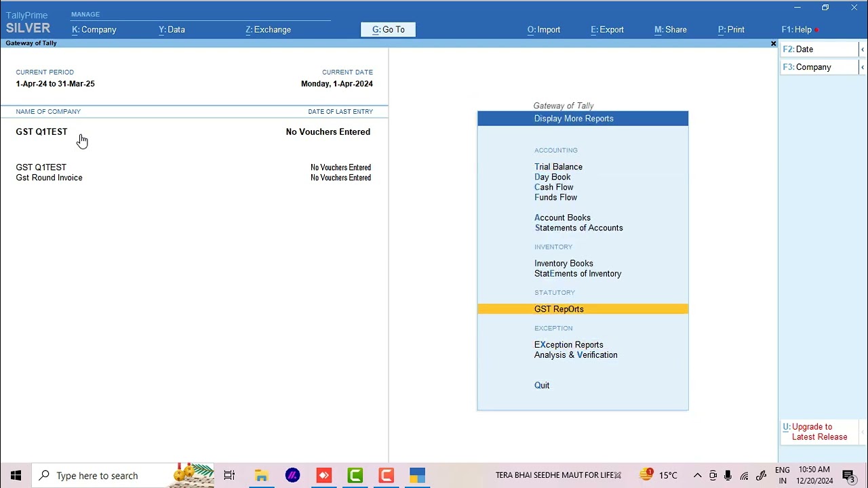The width and height of the screenshot is (868, 488).
Task: Click the ENG IN language indicator
Action: pyautogui.click(x=783, y=475)
